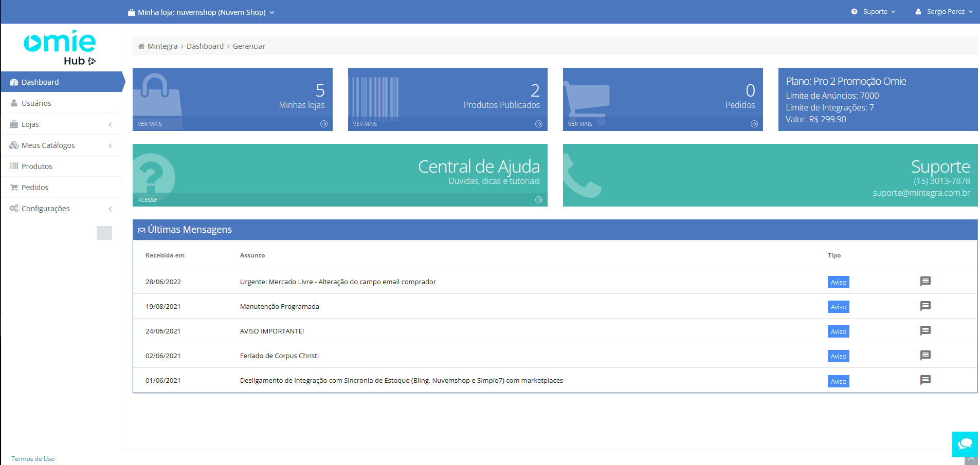Click the Termos de Uso link
The height and width of the screenshot is (465, 980).
(33, 459)
